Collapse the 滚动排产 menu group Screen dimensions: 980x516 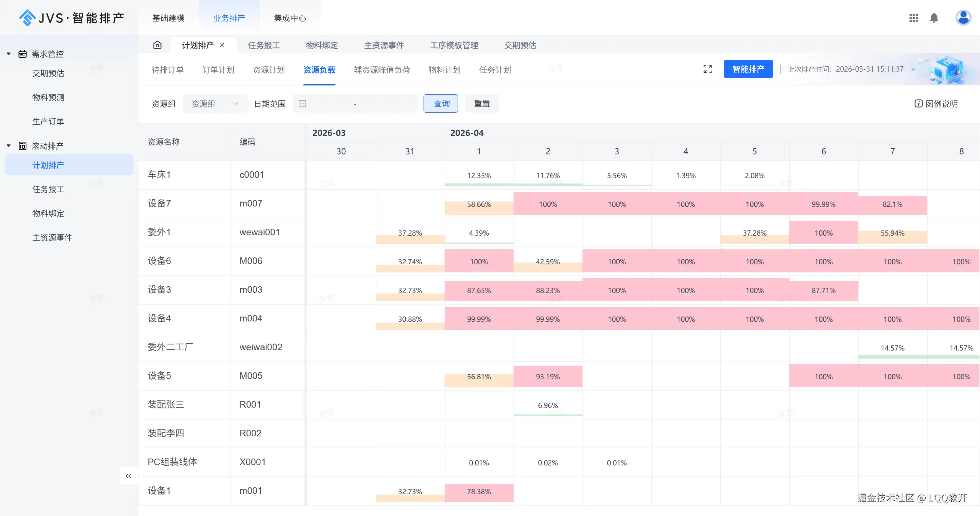pos(8,146)
